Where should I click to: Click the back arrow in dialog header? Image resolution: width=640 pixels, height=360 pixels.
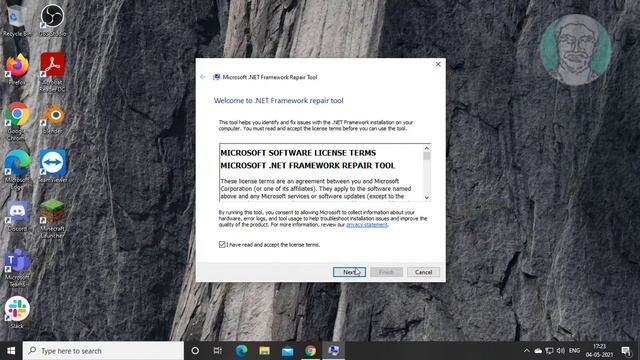click(x=203, y=77)
